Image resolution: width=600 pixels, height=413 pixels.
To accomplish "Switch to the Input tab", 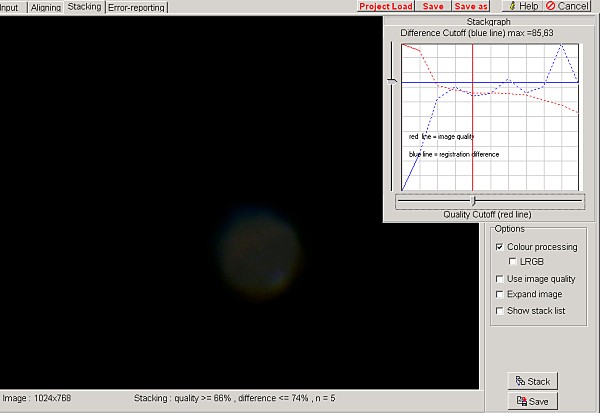I will (10, 6).
